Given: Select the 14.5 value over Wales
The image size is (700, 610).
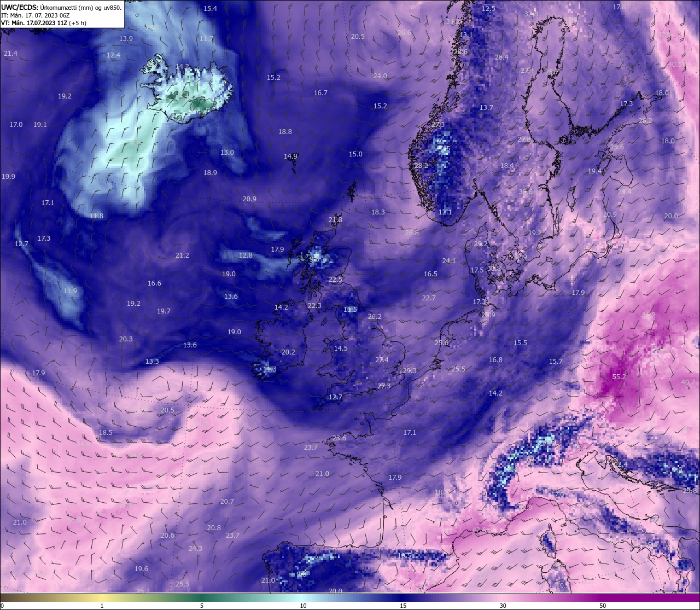Looking at the screenshot, I should (341, 348).
